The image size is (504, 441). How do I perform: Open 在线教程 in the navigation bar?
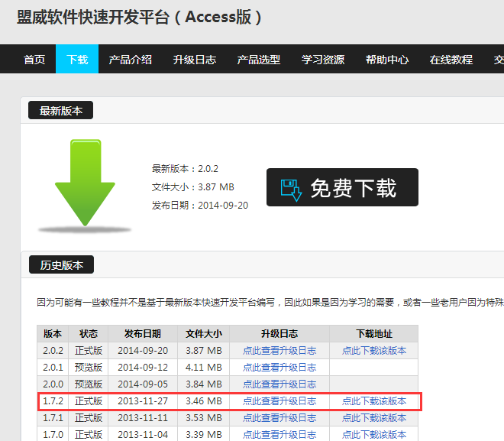451,60
